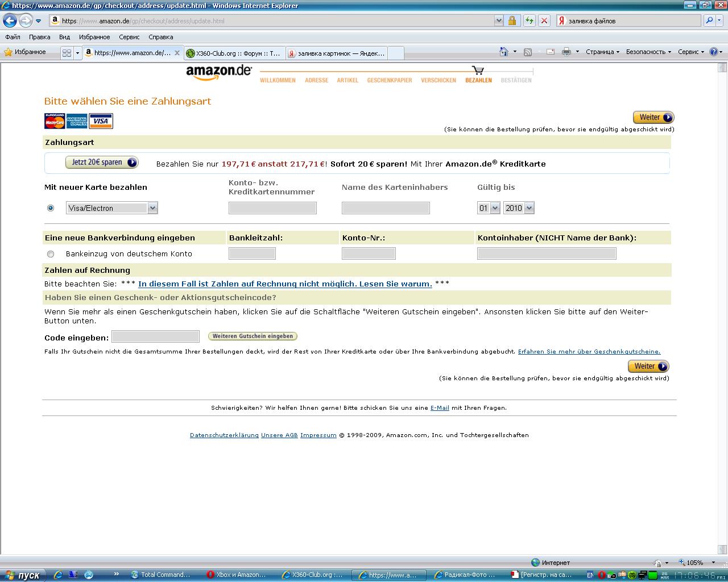The image size is (728, 582).
Task: Close the active amazon.de tab
Action: coord(177,53)
